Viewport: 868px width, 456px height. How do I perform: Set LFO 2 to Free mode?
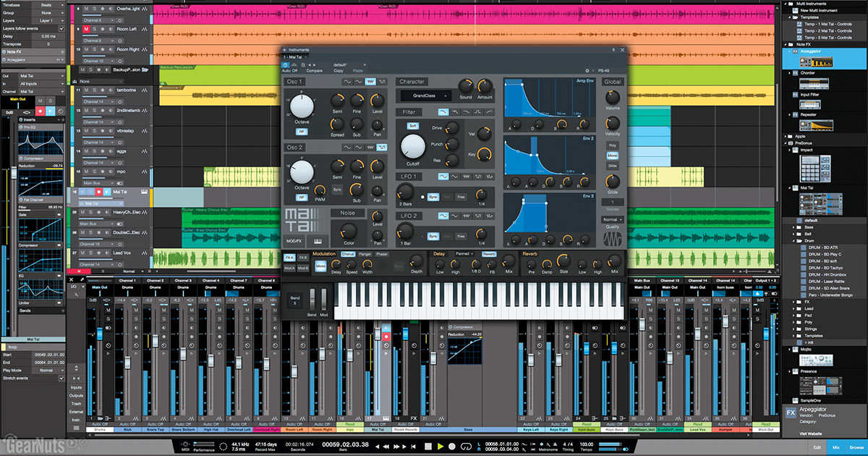pyautogui.click(x=461, y=236)
